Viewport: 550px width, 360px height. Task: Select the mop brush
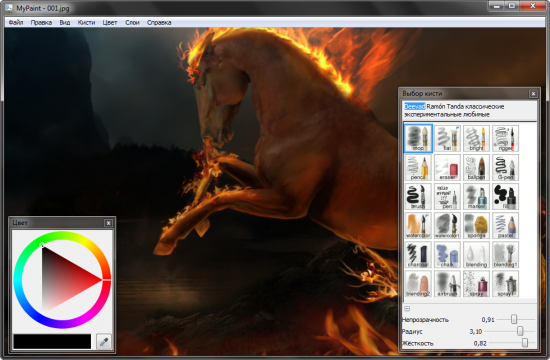[418, 138]
